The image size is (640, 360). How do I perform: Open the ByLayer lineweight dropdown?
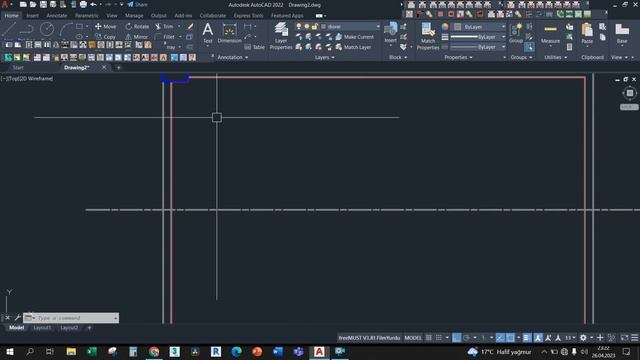478,37
